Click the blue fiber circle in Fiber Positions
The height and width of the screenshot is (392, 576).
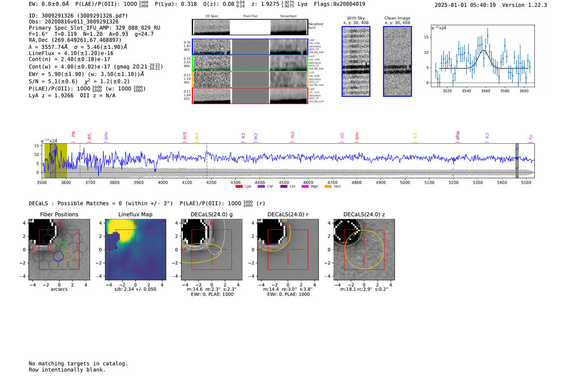point(58,256)
